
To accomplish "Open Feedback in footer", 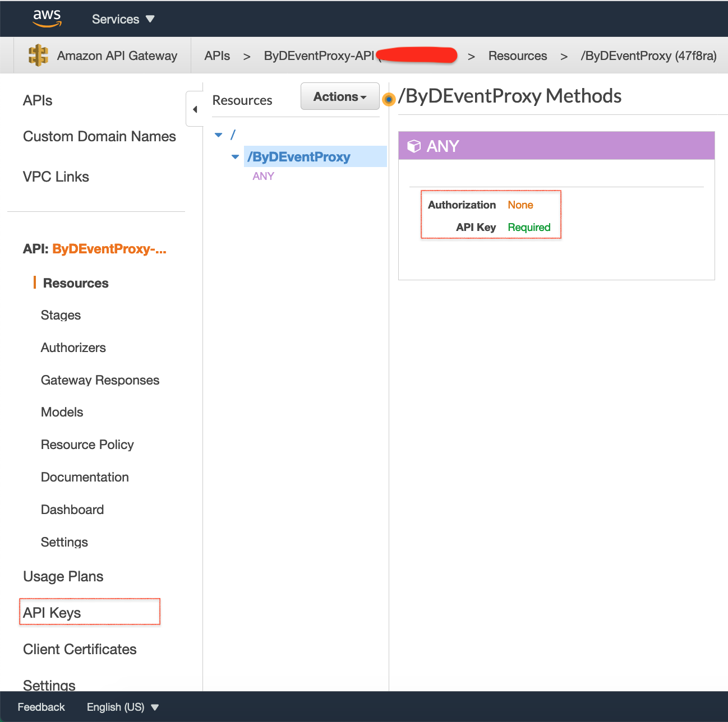I will point(41,707).
